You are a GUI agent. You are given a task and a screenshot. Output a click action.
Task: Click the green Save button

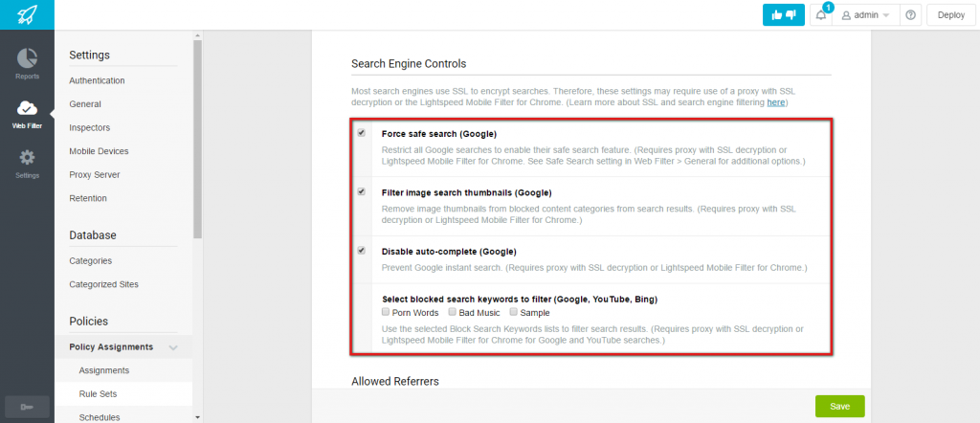coord(840,406)
